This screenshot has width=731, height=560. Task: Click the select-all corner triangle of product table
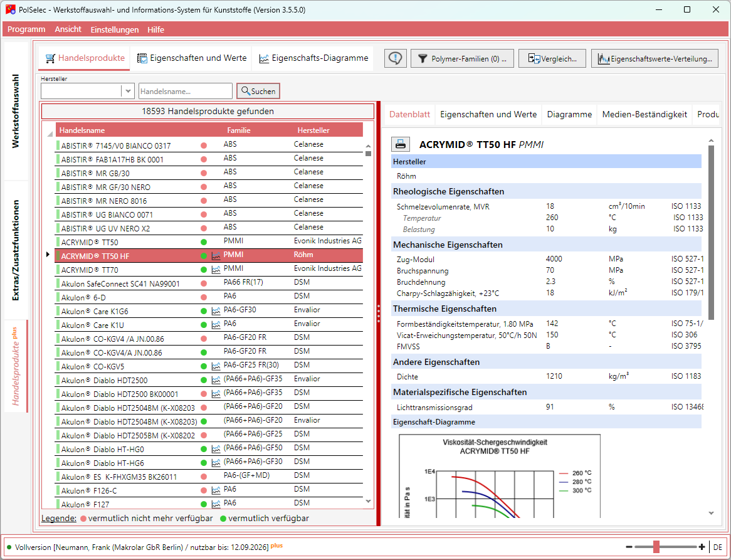click(50, 134)
